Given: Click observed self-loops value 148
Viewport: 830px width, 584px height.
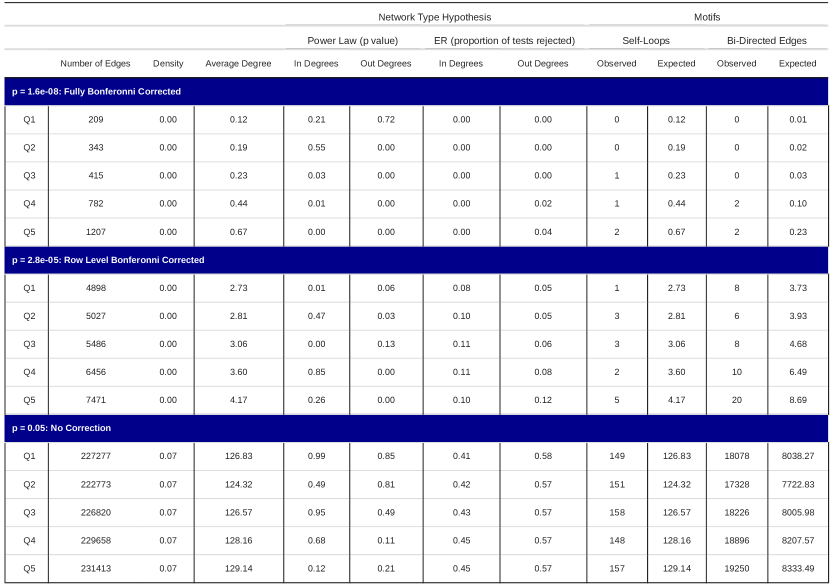Looking at the screenshot, I should point(617,541).
